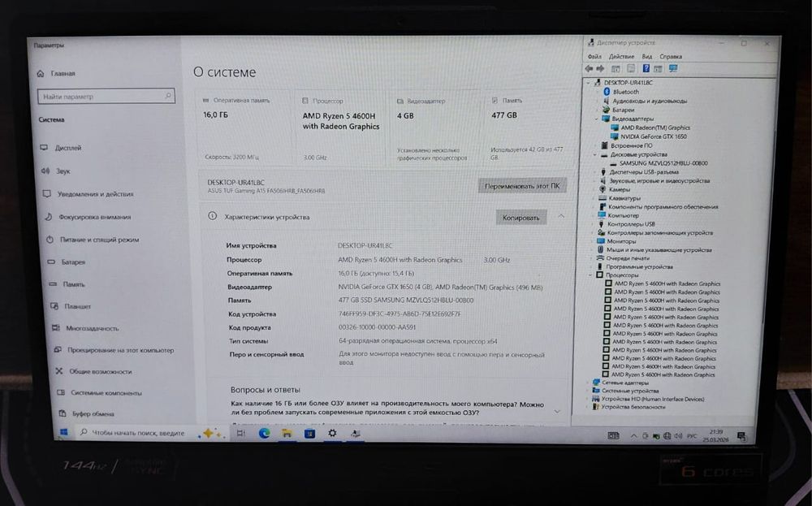Collapse the Процессоры tree node

pos(590,275)
